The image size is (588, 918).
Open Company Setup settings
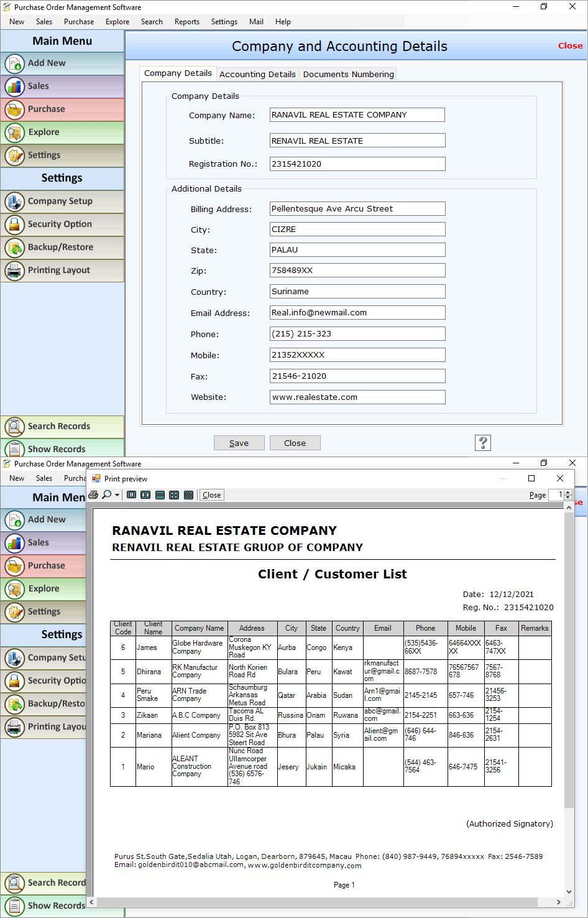point(60,201)
